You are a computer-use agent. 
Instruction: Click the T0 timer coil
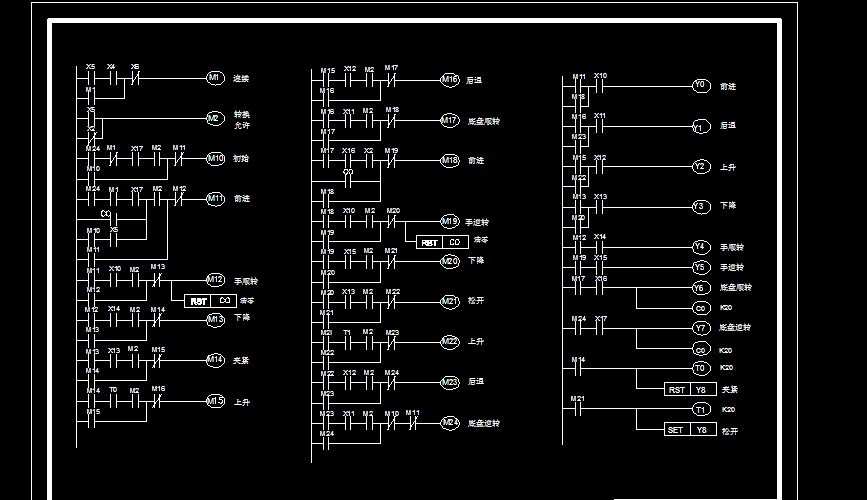click(x=701, y=368)
